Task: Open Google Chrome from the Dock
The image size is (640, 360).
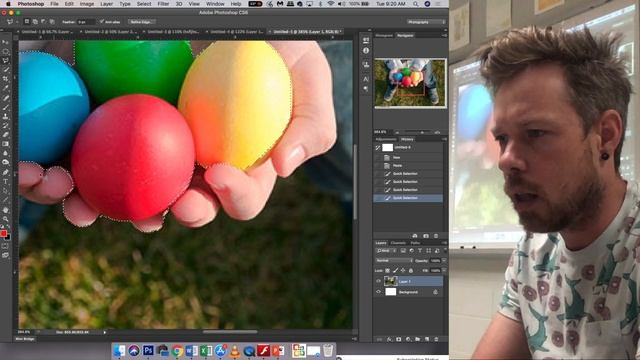Action: tap(177, 351)
